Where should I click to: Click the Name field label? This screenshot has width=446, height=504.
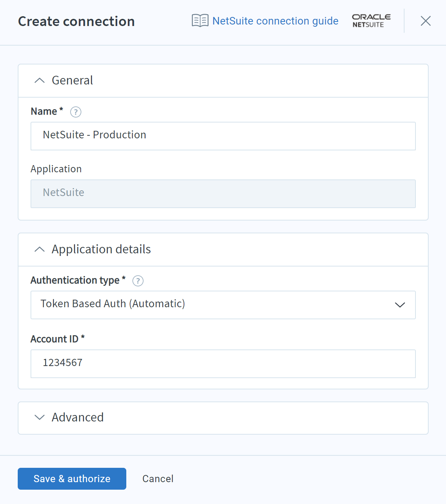pyautogui.click(x=47, y=111)
